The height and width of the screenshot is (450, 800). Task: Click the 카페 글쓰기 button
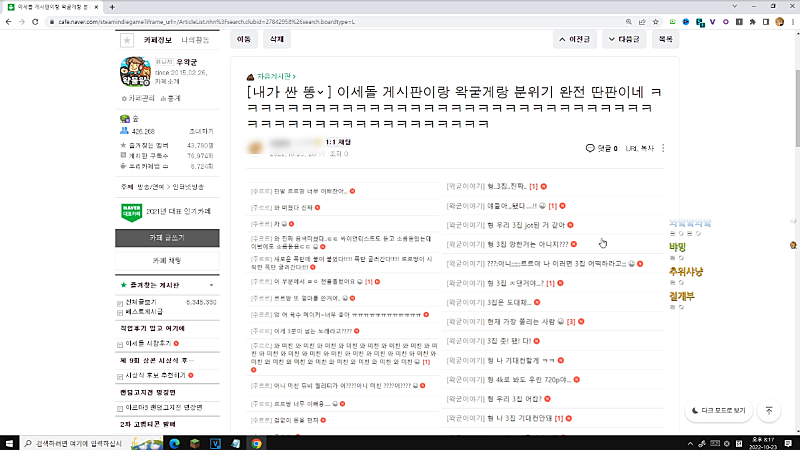point(166,237)
